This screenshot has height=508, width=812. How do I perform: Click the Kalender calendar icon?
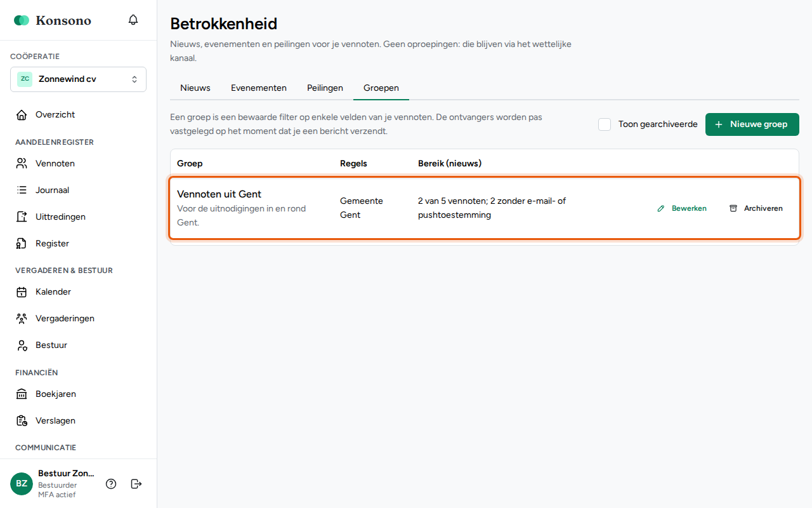22,291
